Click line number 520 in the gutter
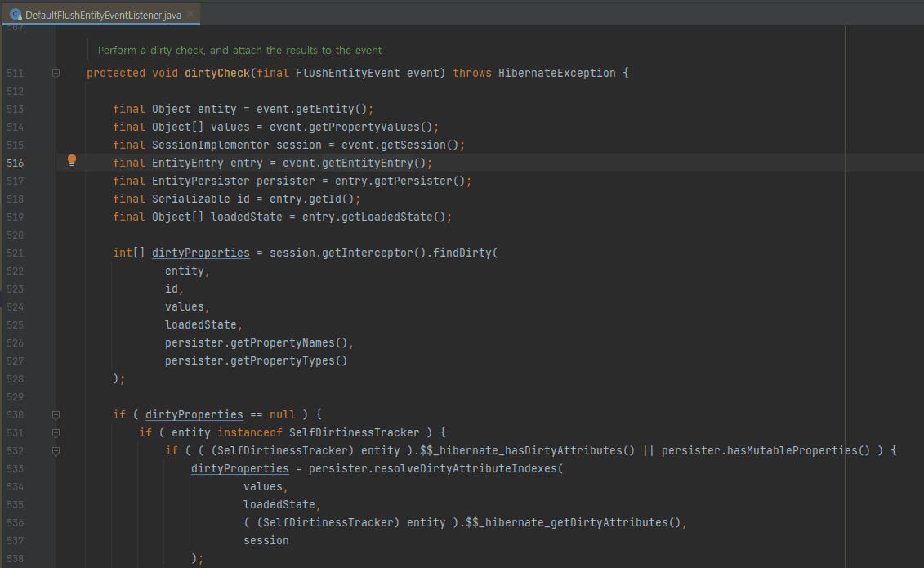Viewport: 924px width, 568px height. (x=16, y=235)
